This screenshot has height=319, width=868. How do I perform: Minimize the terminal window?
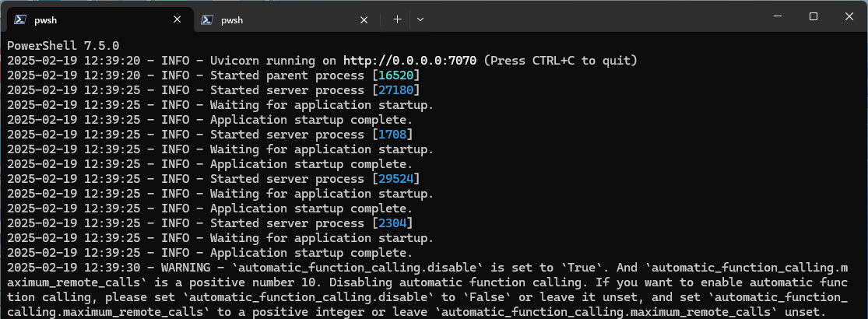(x=777, y=16)
